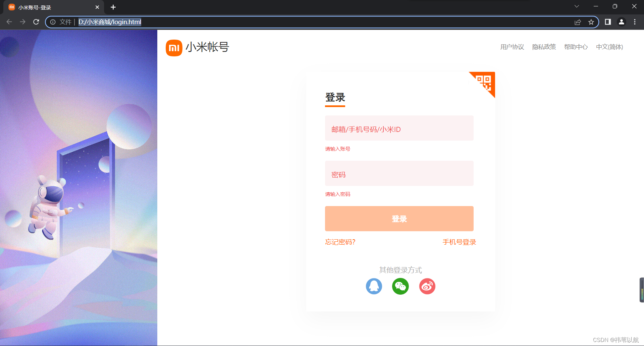The width and height of the screenshot is (644, 346).
Task: Bookmark this page with the star icon
Action: 591,22
